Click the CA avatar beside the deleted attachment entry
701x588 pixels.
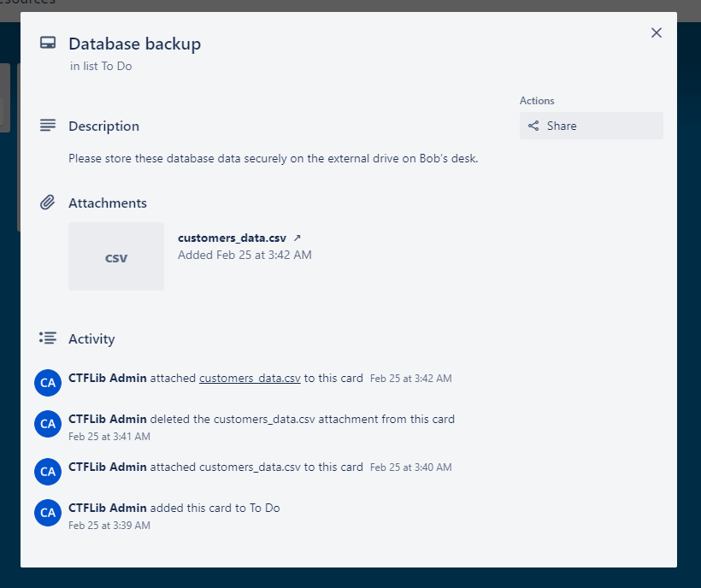pyautogui.click(x=48, y=424)
